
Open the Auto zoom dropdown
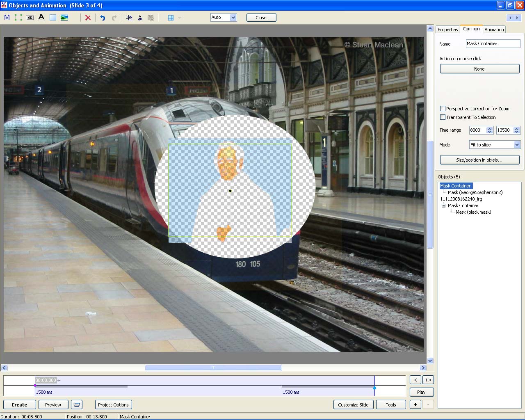[233, 17]
